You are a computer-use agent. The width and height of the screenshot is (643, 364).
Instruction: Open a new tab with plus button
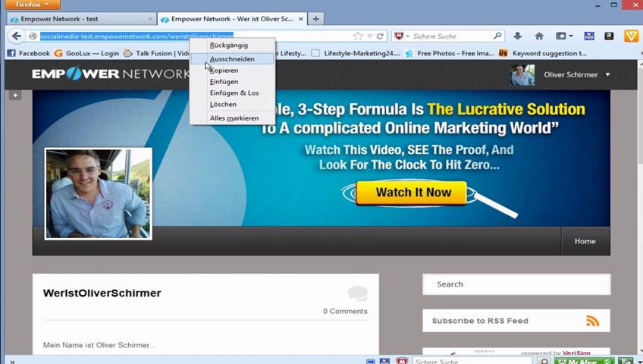tap(316, 18)
